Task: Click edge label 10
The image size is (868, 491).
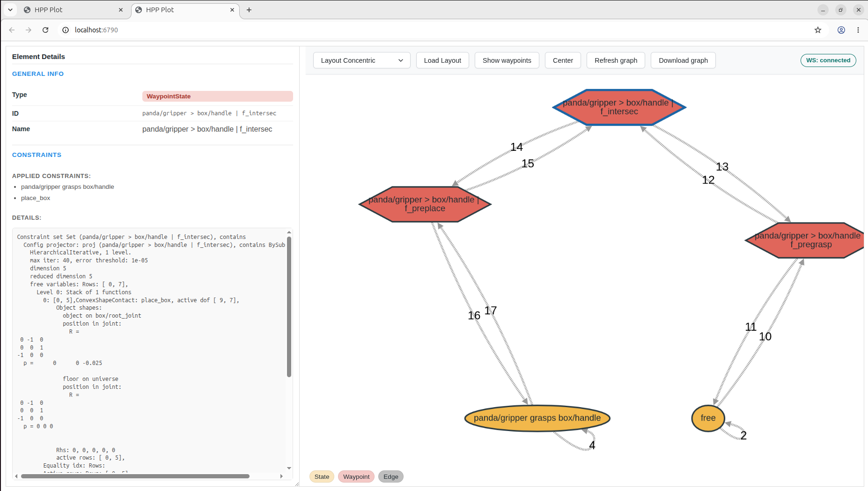Action: click(x=765, y=336)
